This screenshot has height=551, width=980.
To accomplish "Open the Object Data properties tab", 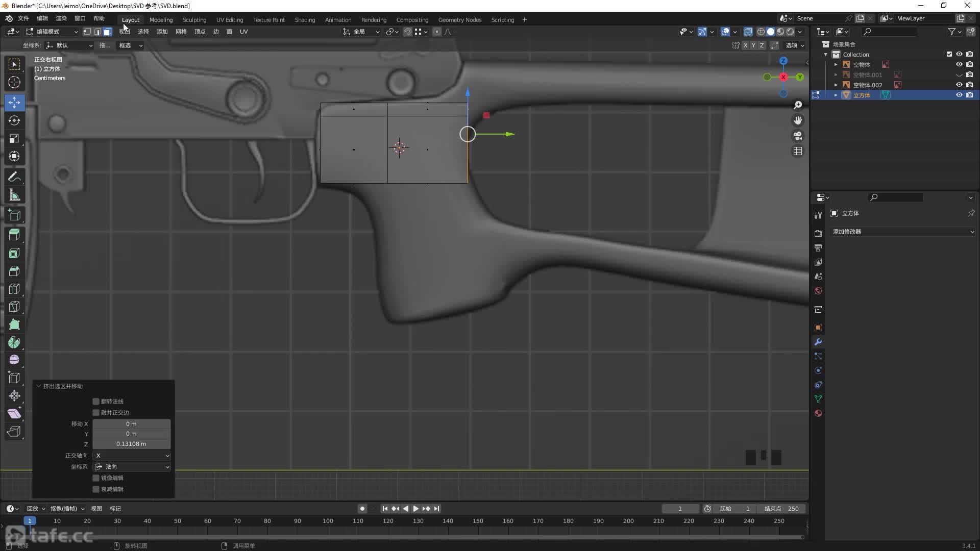I will pyautogui.click(x=818, y=399).
